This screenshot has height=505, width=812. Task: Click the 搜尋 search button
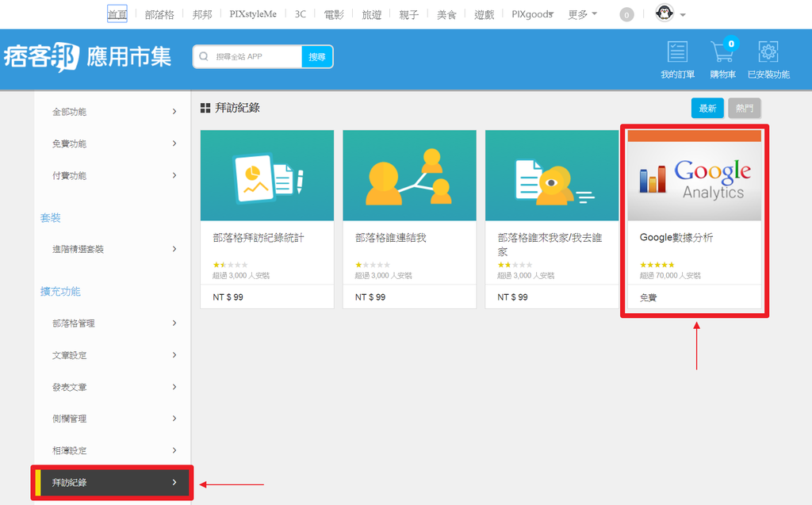(x=316, y=56)
